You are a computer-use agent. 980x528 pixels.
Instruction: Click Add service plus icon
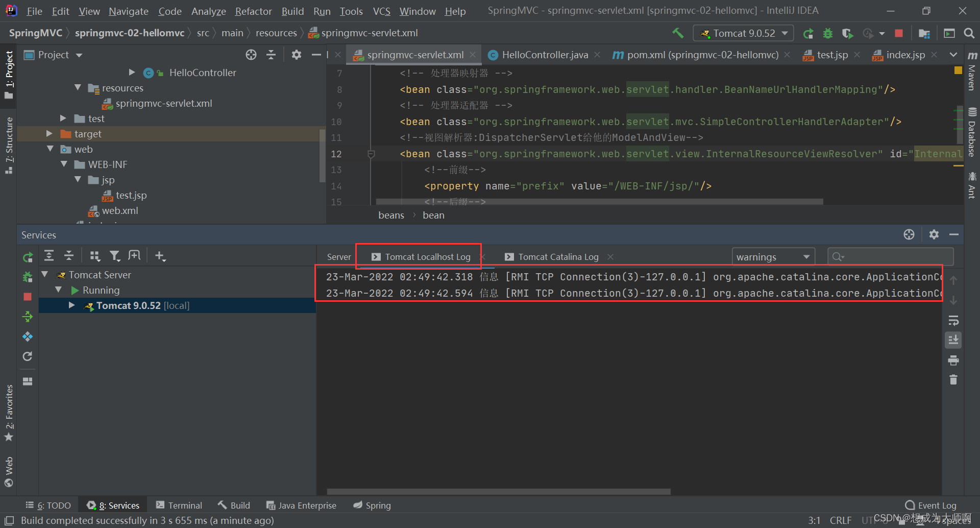(160, 256)
